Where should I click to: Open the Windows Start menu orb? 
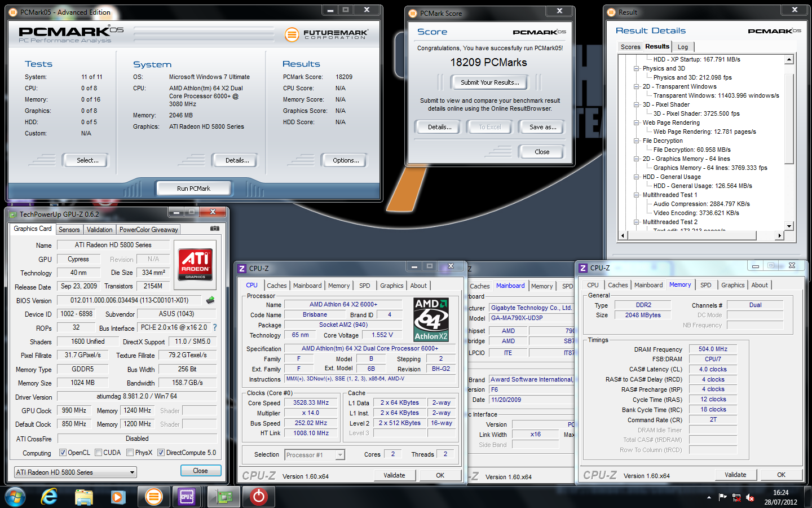tap(15, 497)
